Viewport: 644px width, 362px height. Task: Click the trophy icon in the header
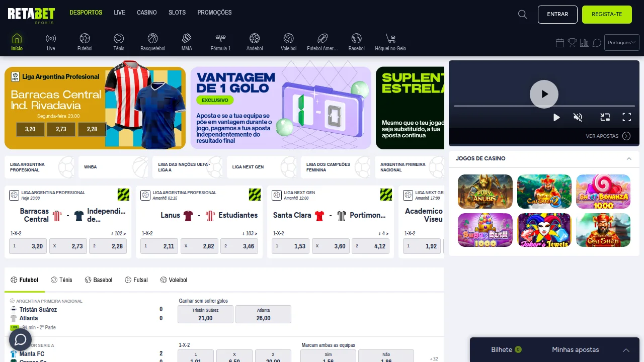pos(572,43)
